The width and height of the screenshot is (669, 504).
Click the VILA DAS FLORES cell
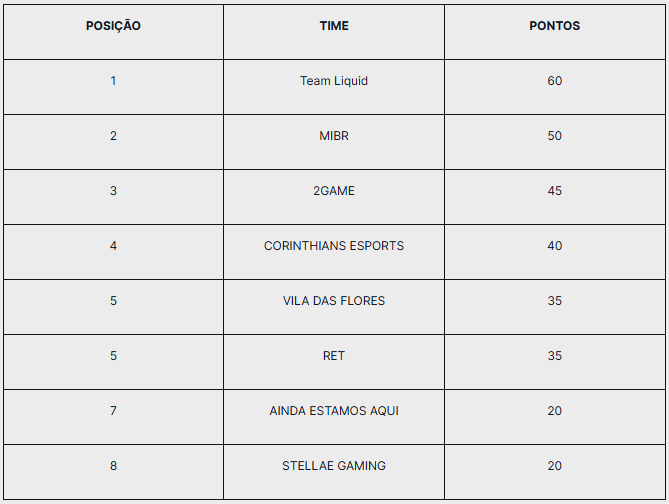tap(334, 301)
